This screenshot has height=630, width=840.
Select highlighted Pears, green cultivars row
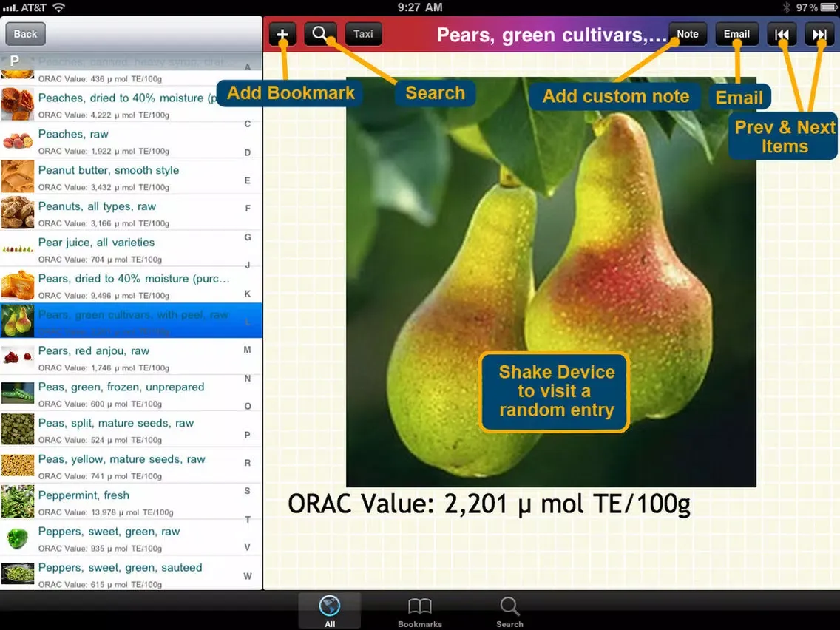[132, 322]
